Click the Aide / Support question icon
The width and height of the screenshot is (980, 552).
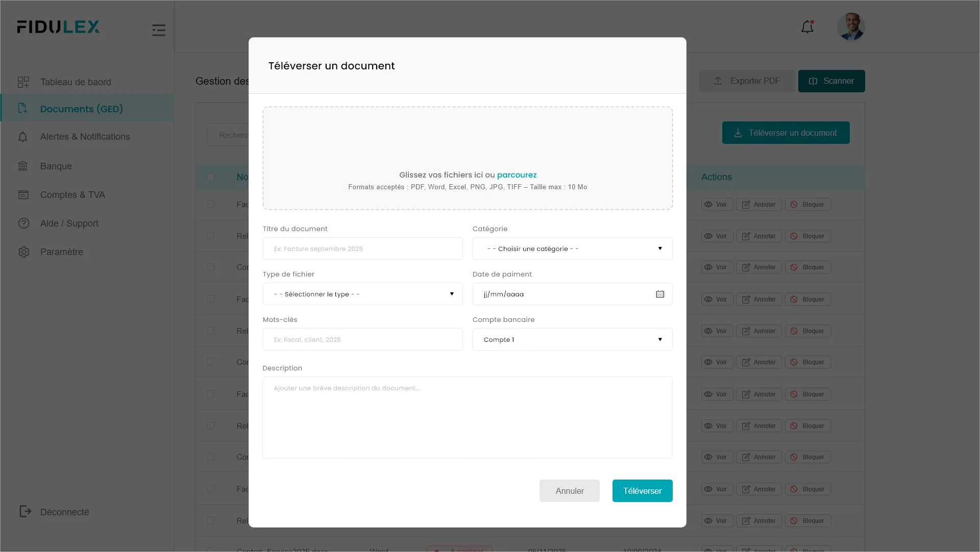click(x=23, y=223)
